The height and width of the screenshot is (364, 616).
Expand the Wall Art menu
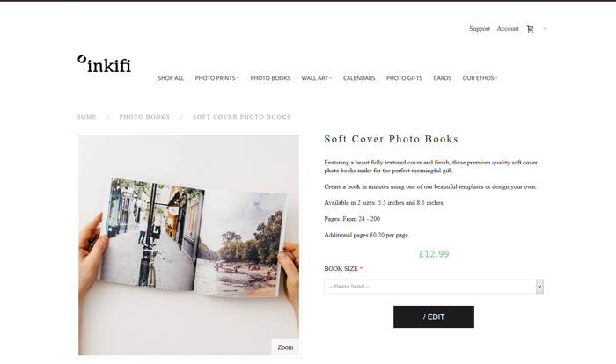[317, 78]
